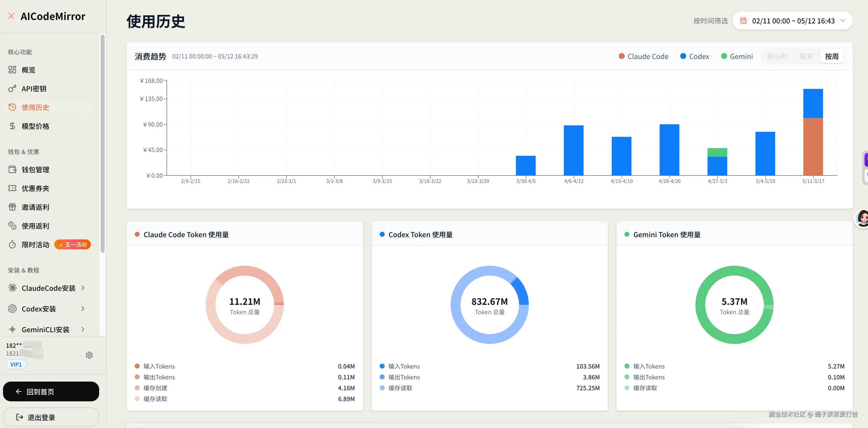Viewport: 868px width, 428px height.
Task: Click the 6.89M 缓存读取 value
Action: tap(346, 399)
